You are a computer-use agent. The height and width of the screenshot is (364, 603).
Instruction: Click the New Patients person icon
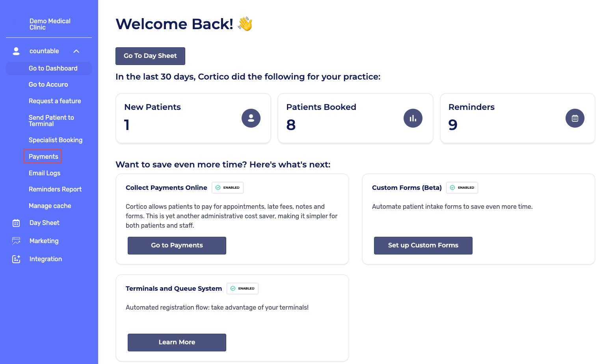pos(251,118)
